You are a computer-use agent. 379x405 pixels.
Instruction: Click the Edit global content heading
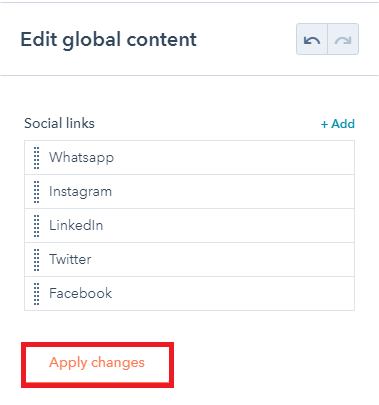pos(109,40)
